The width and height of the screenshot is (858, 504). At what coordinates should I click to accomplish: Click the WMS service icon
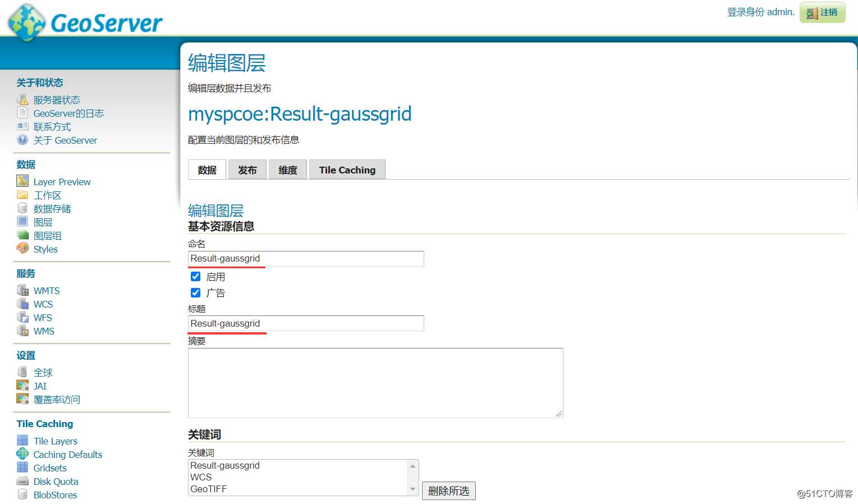[x=22, y=330]
